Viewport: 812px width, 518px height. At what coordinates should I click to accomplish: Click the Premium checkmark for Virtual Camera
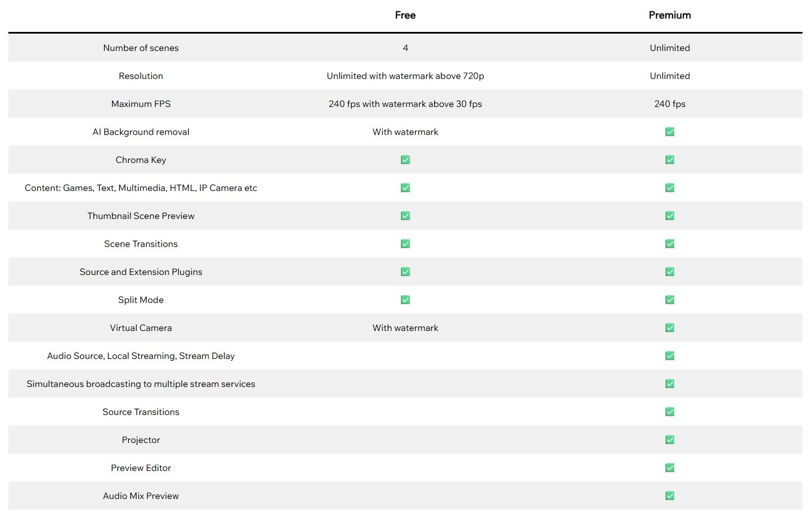(670, 328)
